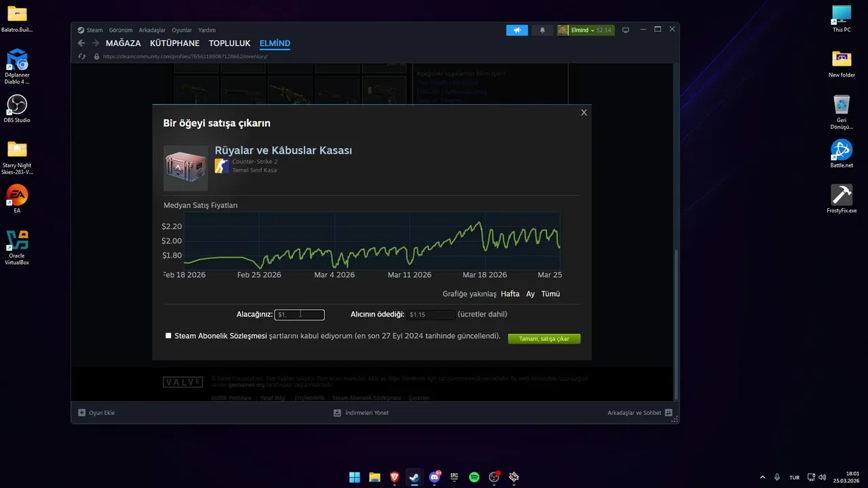Zoom graph to Ay
Image resolution: width=868 pixels, height=488 pixels.
click(x=530, y=293)
